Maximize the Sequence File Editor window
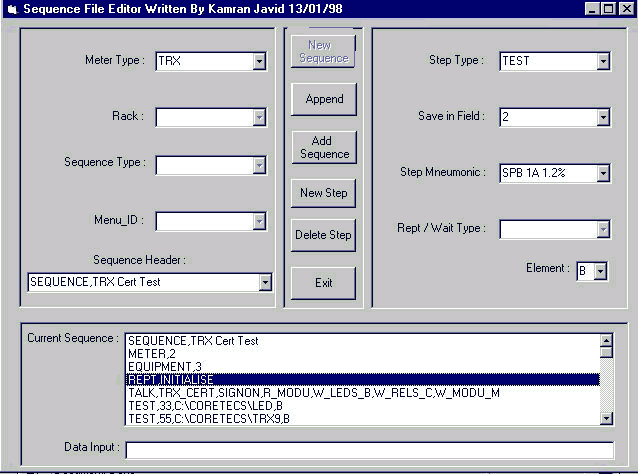 (x=609, y=9)
